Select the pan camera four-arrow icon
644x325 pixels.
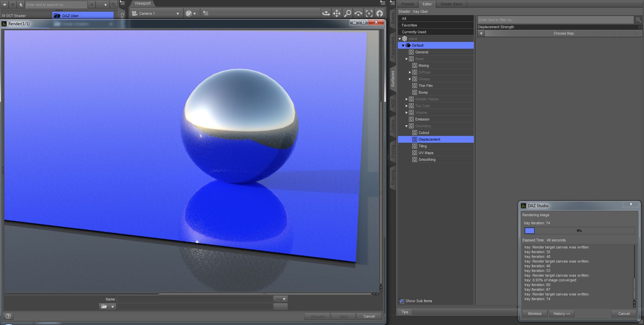point(336,13)
